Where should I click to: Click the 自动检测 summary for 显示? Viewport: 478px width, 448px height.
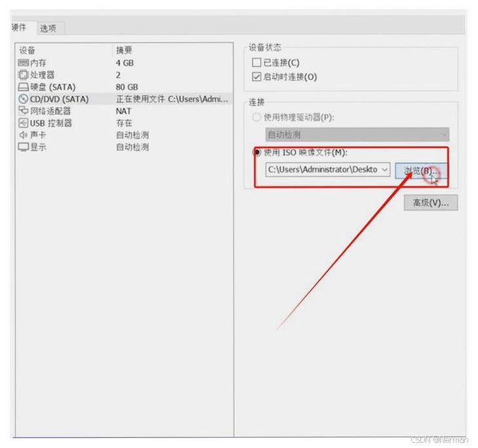(132, 148)
